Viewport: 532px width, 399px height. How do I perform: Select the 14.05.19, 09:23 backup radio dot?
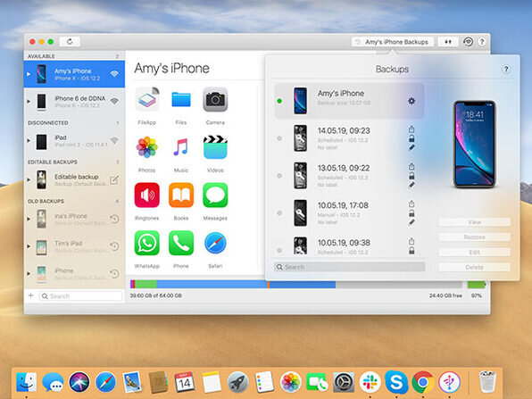coord(279,138)
